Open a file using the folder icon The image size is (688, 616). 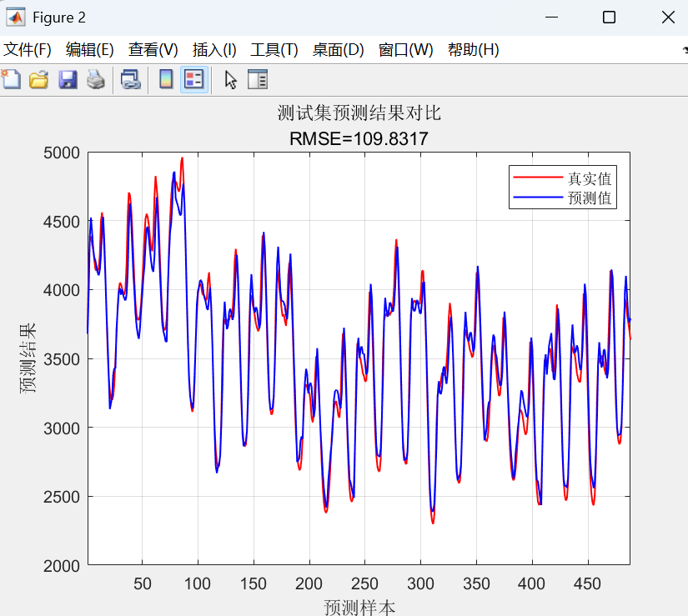(38, 80)
